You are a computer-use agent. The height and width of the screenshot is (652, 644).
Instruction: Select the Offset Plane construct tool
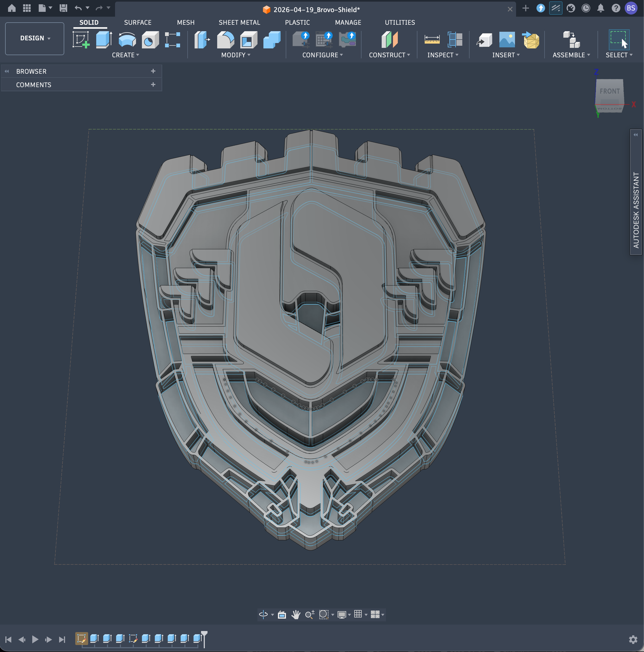(389, 40)
